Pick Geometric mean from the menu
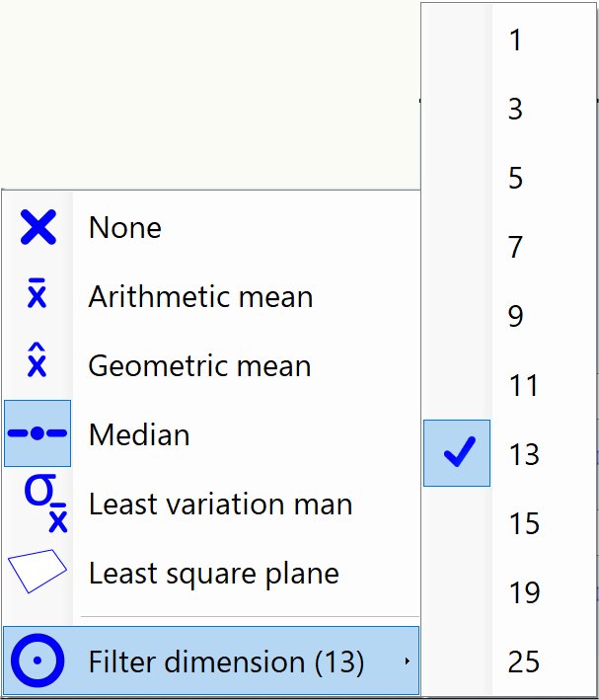The height and width of the screenshot is (700, 599). pos(199,366)
